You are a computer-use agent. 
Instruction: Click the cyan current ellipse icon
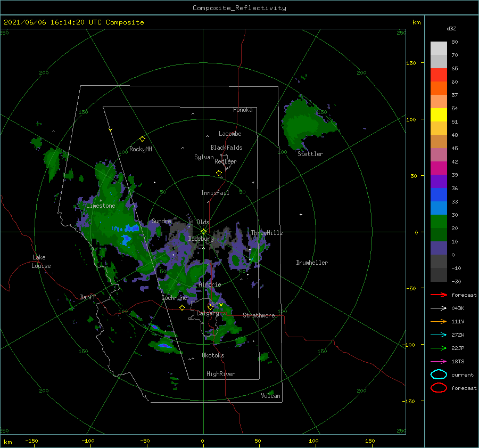[439, 374]
